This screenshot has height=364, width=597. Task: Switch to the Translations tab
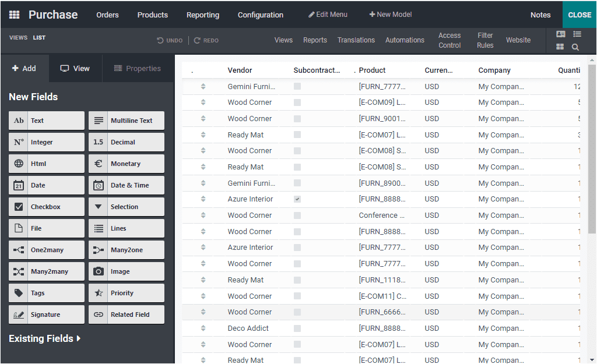tap(356, 40)
